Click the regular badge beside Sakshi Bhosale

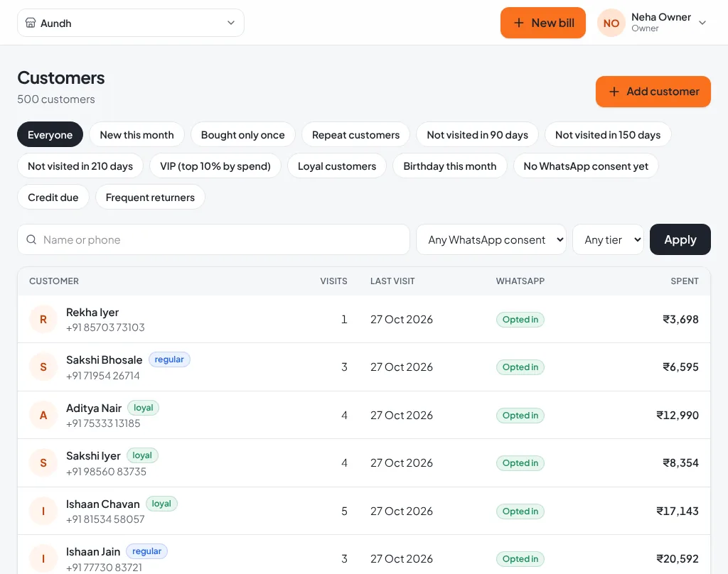pos(169,359)
